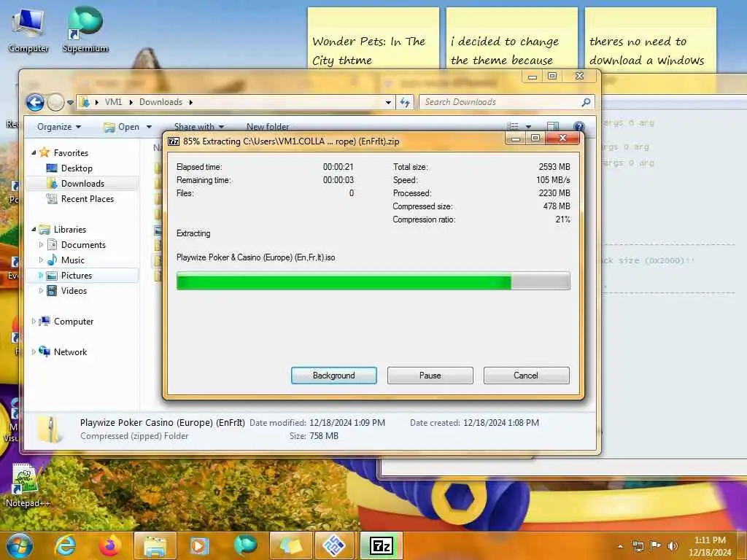Open Recent Places under Favorites
The height and width of the screenshot is (560, 747).
click(88, 198)
